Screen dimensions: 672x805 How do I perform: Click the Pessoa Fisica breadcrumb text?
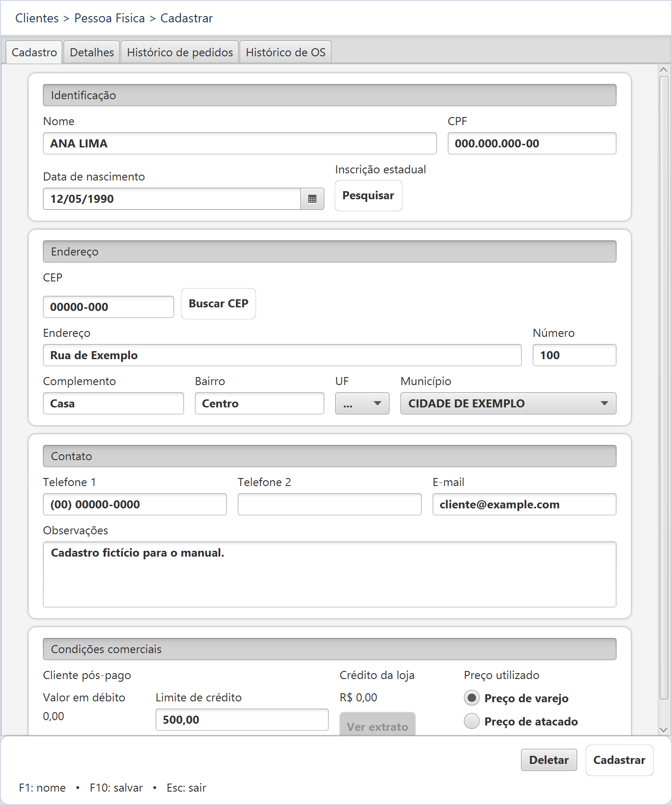point(109,18)
